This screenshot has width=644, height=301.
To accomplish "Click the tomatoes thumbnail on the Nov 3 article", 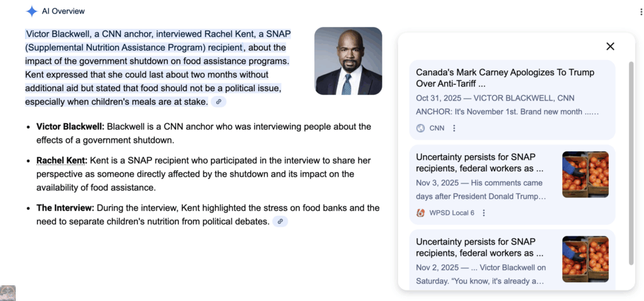I will point(585,174).
